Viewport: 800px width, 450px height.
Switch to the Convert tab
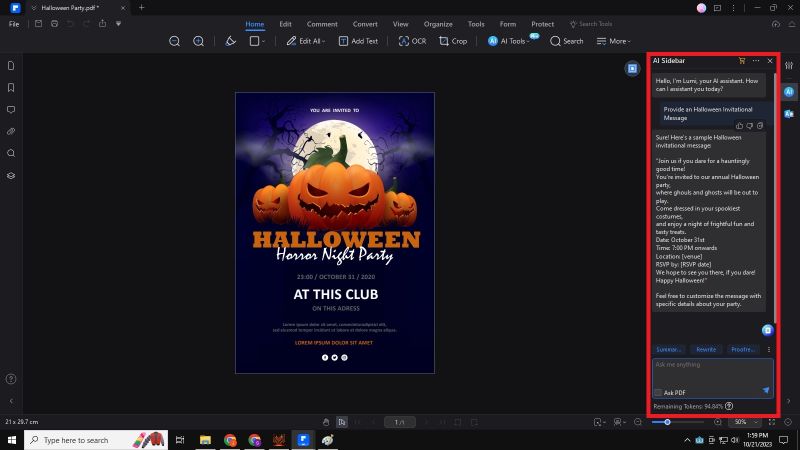365,24
